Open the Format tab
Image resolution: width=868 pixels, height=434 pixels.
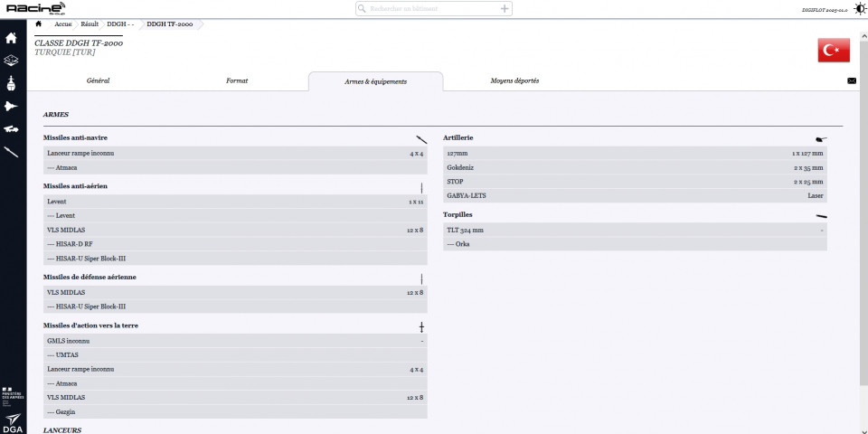coord(237,80)
